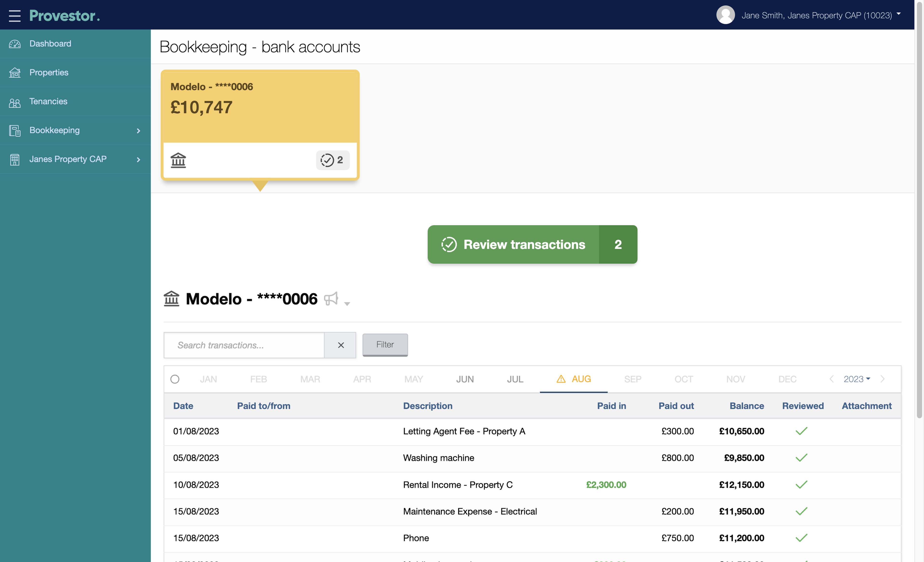924x562 pixels.
Task: Switch to the JUN month tab
Action: 465,379
